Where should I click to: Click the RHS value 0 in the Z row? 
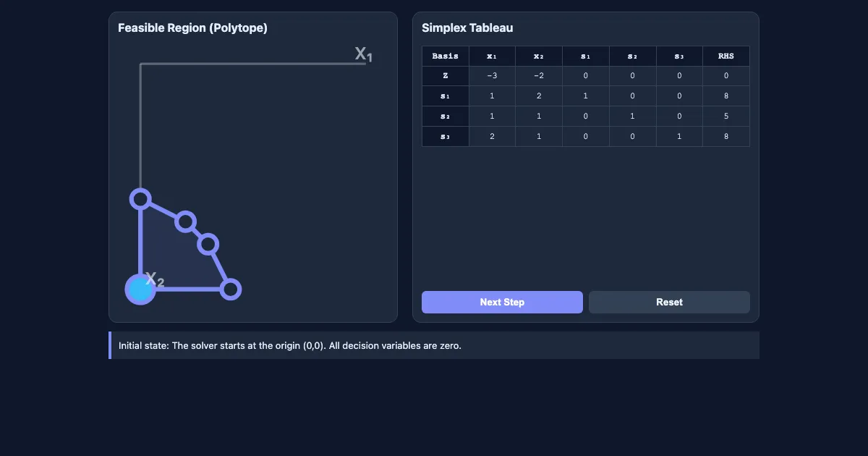pyautogui.click(x=726, y=76)
